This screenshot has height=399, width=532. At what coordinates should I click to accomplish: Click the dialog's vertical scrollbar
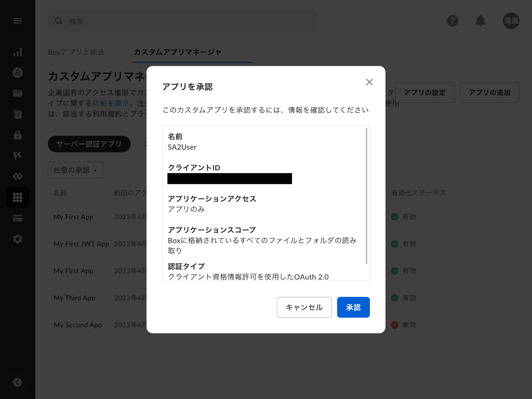coord(366,196)
